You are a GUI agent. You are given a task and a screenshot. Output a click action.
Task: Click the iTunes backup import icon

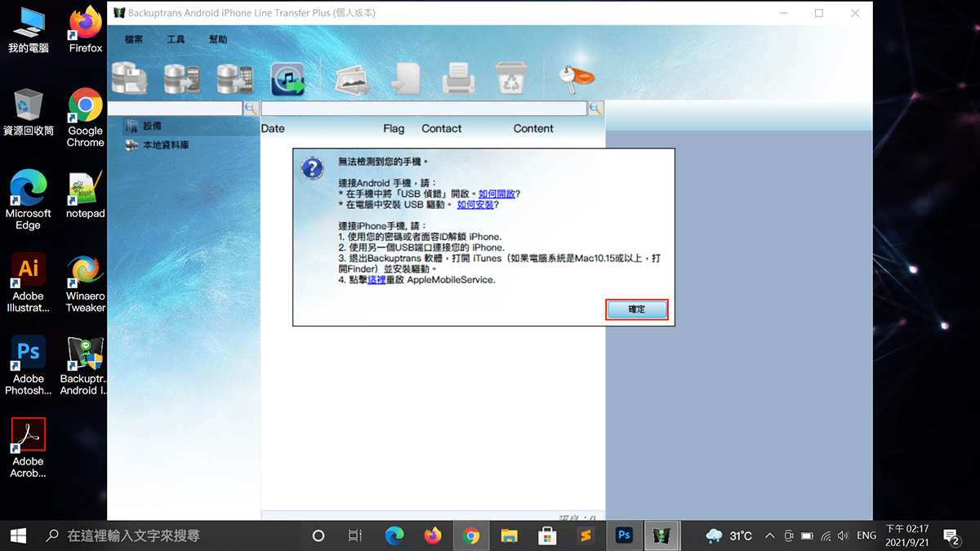[x=287, y=78]
